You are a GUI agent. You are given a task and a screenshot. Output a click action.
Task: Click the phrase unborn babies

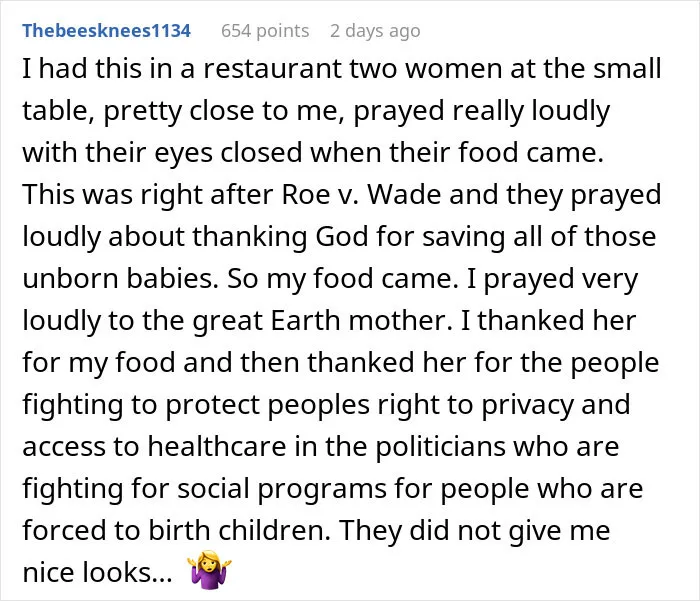pos(121,279)
